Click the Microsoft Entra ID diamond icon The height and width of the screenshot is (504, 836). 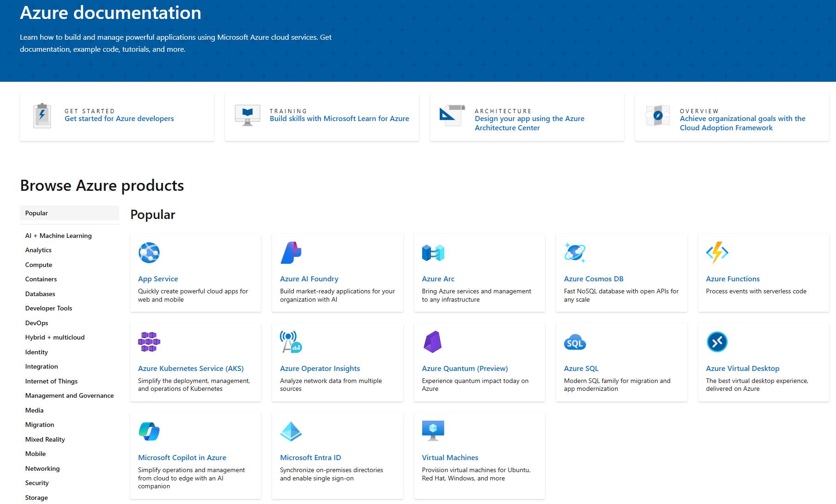[x=291, y=431]
